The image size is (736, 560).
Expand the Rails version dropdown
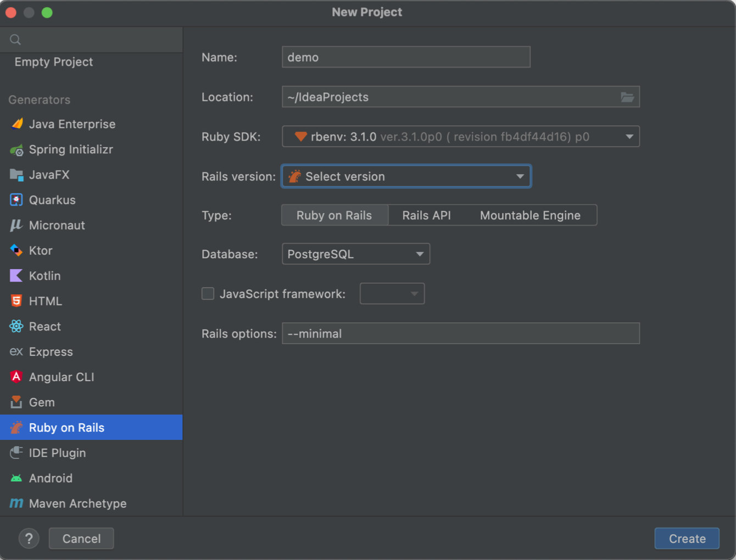pyautogui.click(x=520, y=176)
